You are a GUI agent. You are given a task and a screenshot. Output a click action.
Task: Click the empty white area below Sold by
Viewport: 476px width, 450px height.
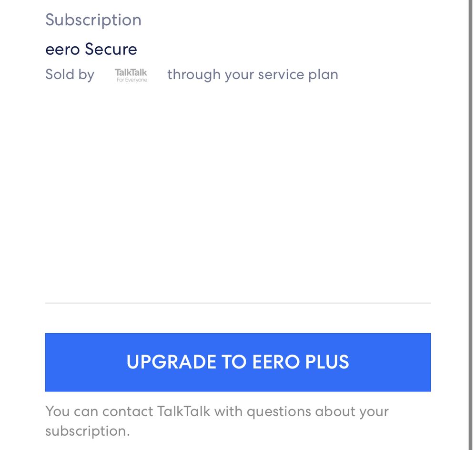[238, 191]
